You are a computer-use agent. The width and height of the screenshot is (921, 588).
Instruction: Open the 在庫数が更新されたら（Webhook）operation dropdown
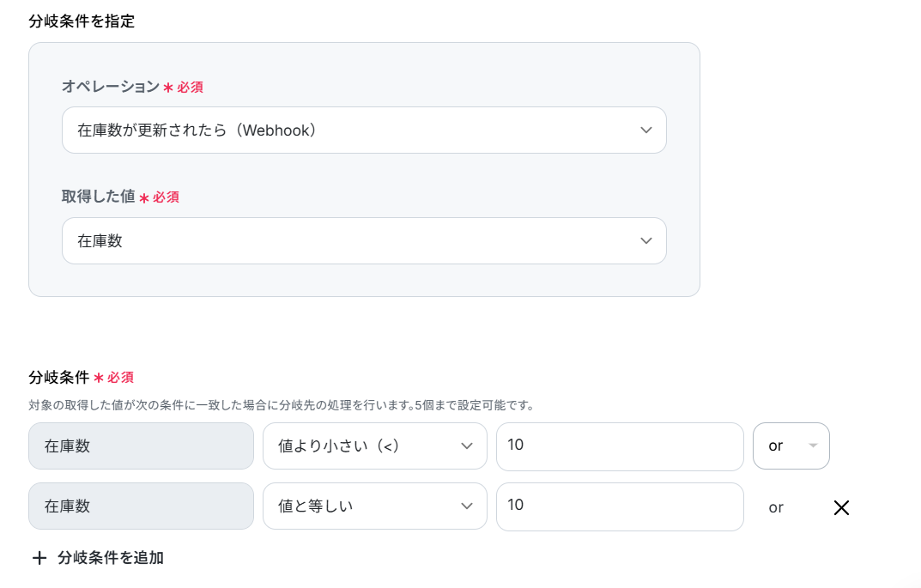[363, 130]
